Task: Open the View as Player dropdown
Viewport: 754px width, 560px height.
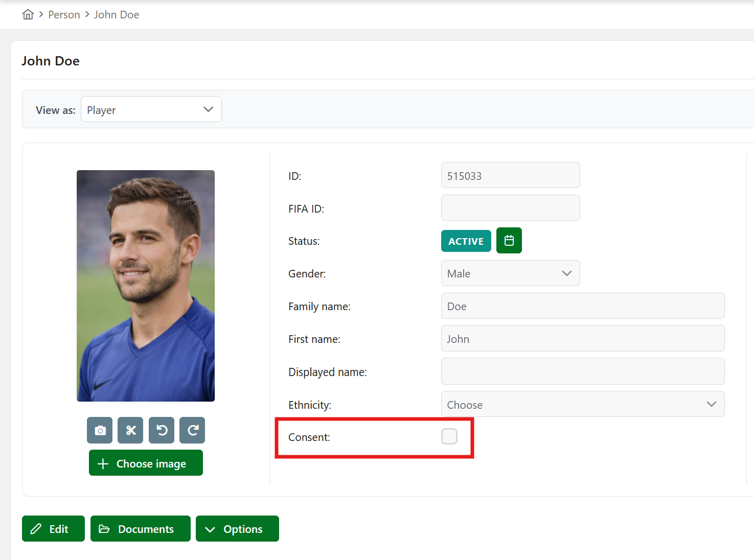Action: click(x=151, y=109)
